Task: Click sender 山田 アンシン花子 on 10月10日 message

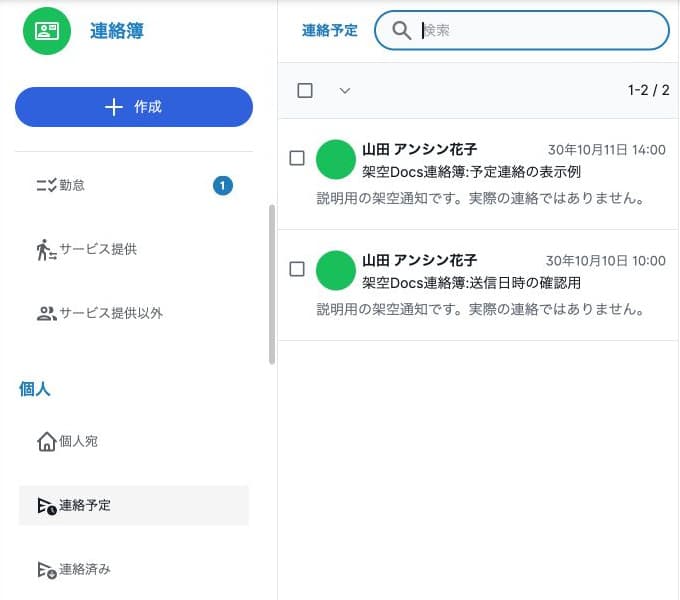Action: (419, 261)
